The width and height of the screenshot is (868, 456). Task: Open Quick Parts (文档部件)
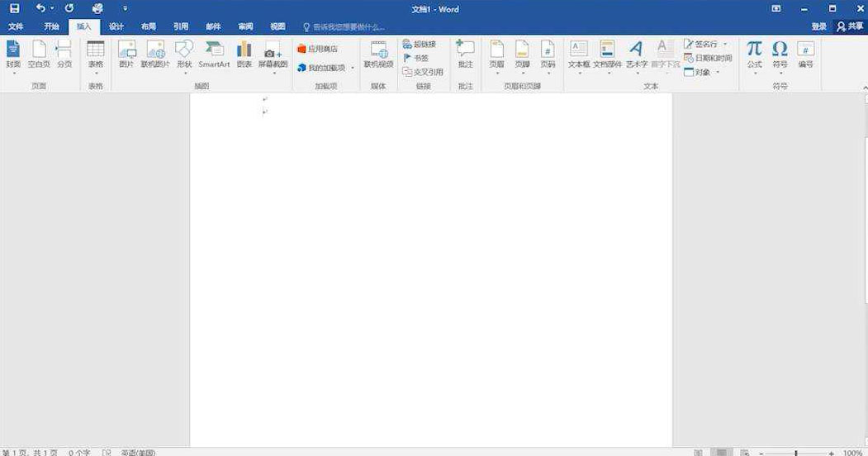coord(607,55)
